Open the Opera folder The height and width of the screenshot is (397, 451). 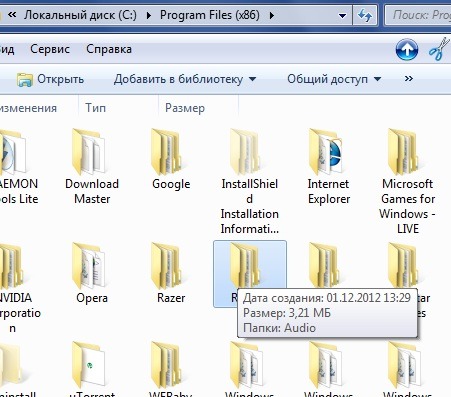pos(92,274)
